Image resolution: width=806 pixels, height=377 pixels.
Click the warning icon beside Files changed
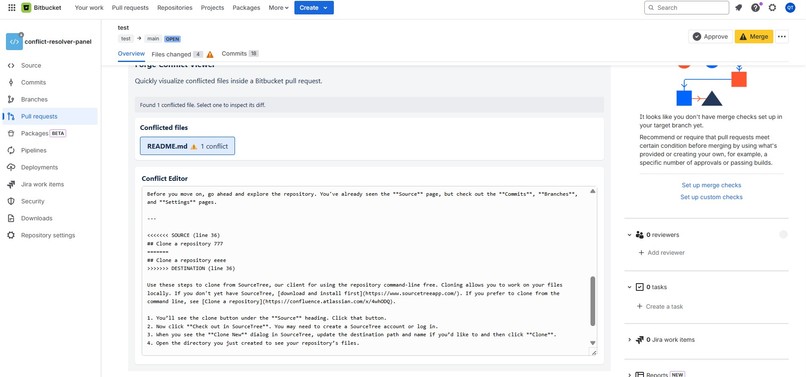coord(210,55)
